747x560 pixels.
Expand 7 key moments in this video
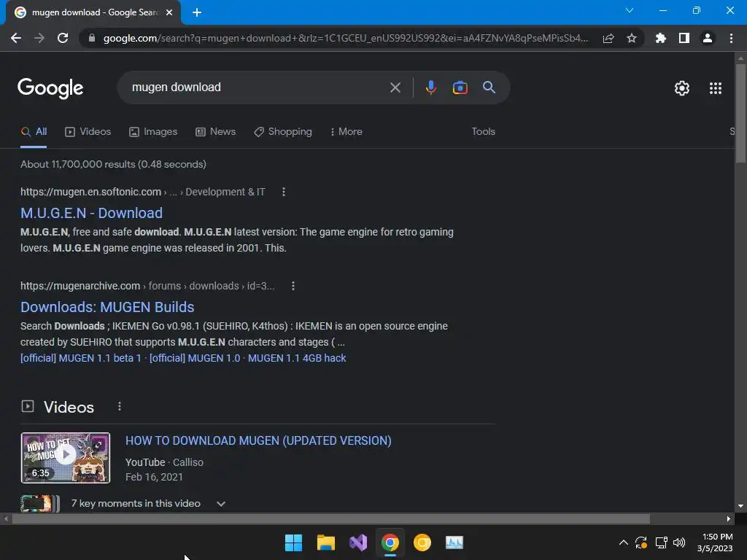click(148, 503)
